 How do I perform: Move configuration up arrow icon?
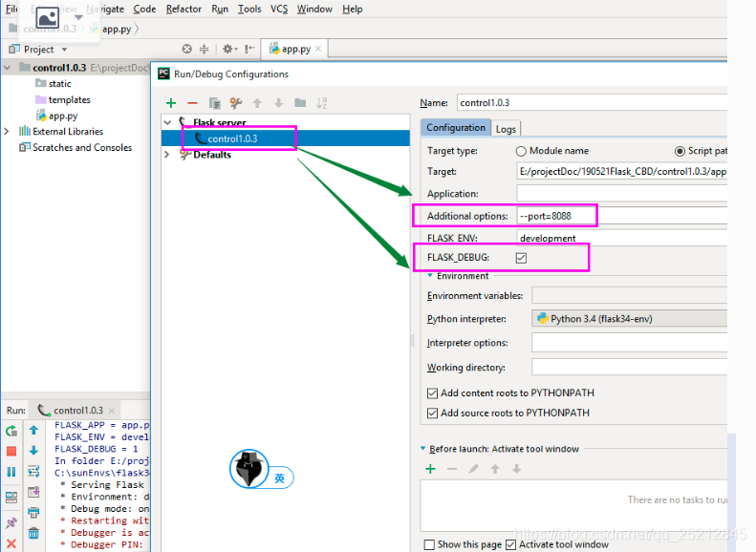click(257, 103)
